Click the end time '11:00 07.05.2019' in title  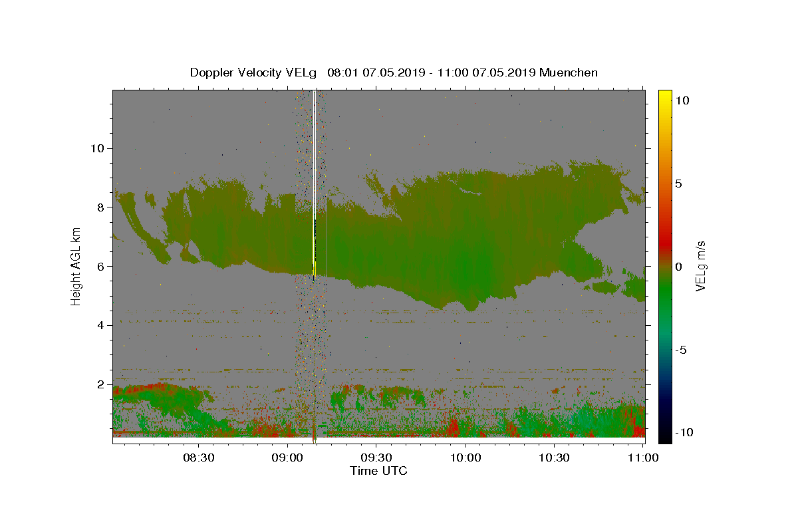coord(487,72)
